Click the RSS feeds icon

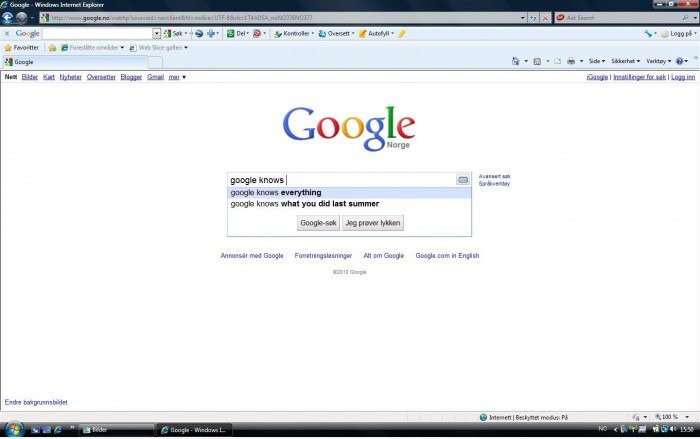537,61
